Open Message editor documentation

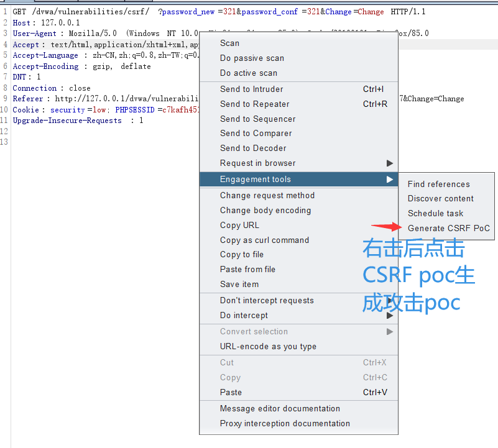298,409
